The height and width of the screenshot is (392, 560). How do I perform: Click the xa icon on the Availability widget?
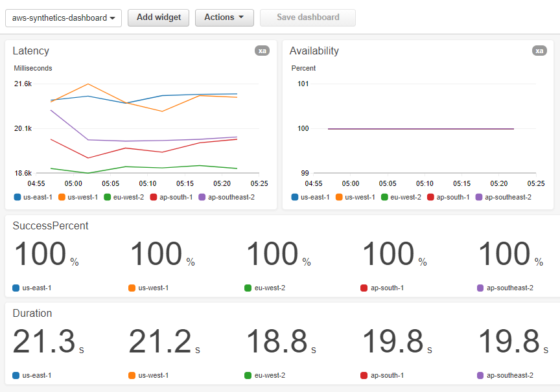click(539, 51)
